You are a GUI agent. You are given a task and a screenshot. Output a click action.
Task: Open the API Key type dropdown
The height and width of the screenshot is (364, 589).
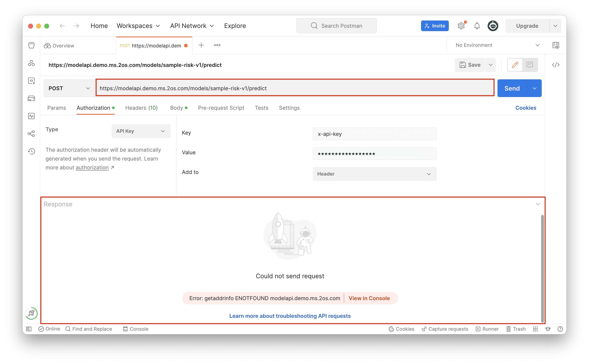(x=141, y=131)
